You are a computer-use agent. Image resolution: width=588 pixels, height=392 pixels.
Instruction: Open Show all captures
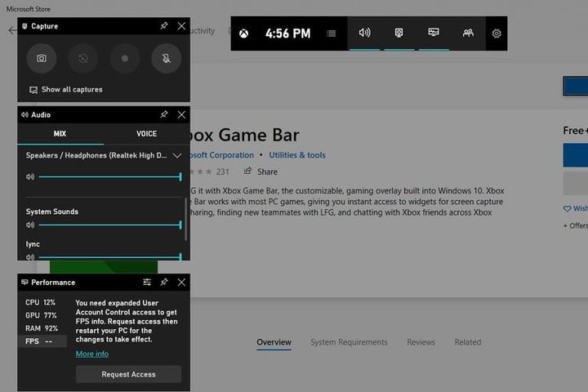pyautogui.click(x=65, y=90)
